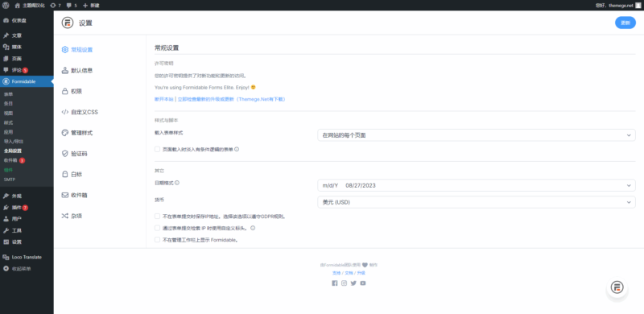
Task: Click the info icon next to conditional logic option
Action: (237, 150)
